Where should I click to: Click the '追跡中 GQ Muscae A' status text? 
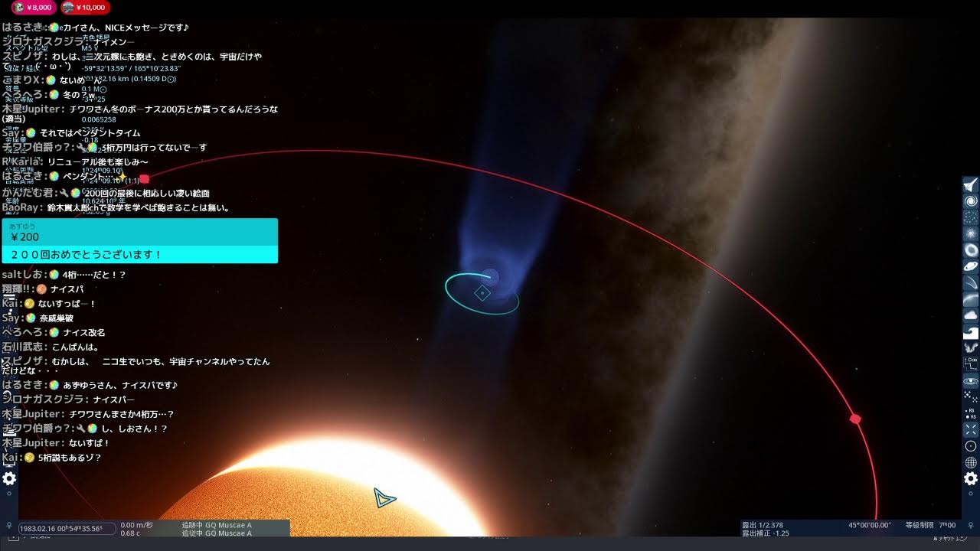[x=217, y=525]
